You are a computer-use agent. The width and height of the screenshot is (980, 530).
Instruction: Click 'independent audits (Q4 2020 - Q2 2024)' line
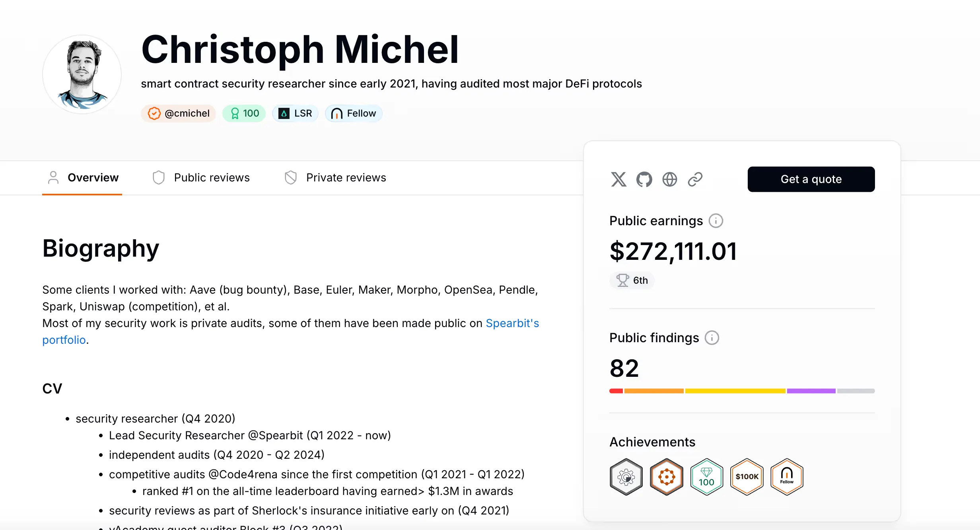point(217,455)
